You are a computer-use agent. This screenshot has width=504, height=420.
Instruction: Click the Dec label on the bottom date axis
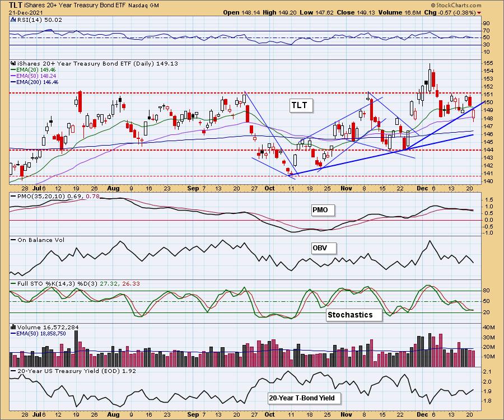(422, 414)
